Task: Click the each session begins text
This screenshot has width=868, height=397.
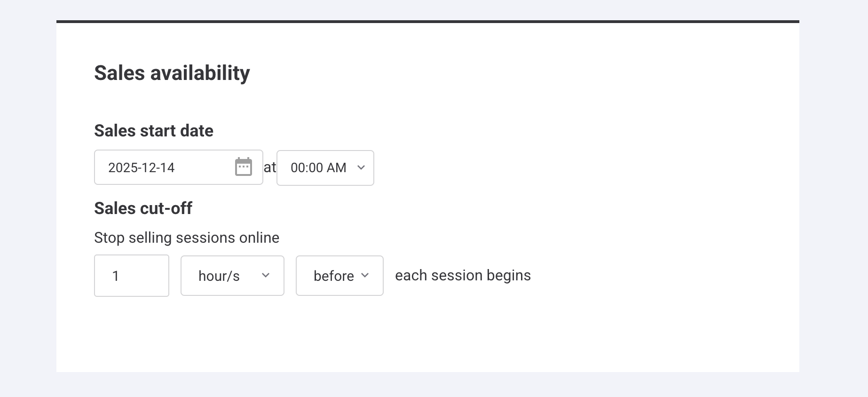Action: (463, 275)
